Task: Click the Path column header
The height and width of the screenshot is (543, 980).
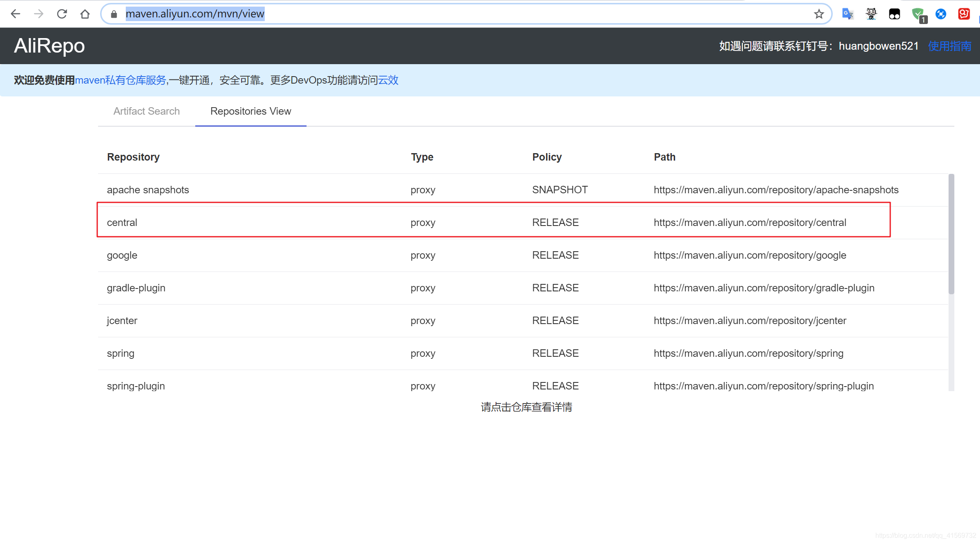Action: 664,157
